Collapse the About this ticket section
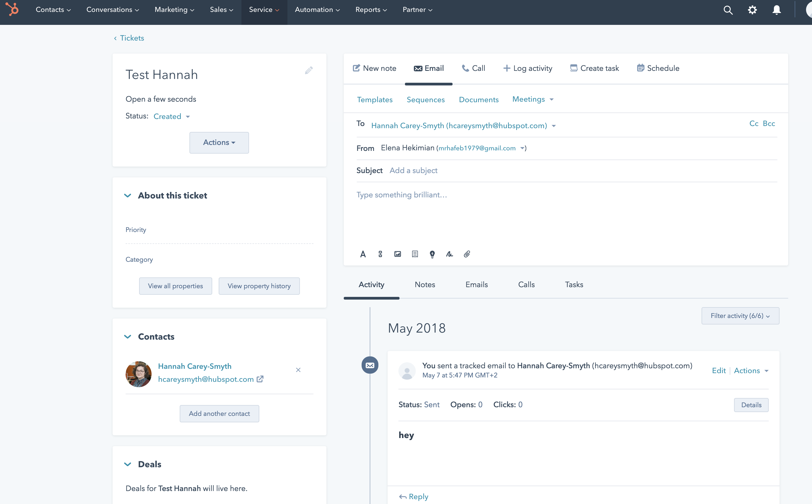The image size is (812, 504). point(128,196)
